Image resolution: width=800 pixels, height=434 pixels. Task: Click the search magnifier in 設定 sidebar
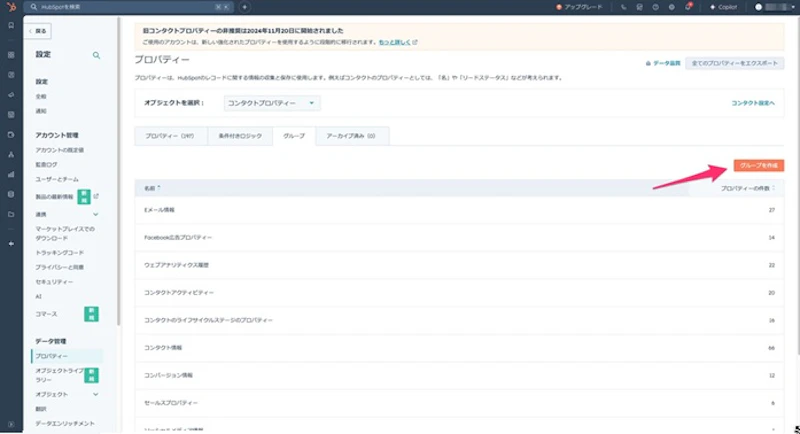point(96,55)
